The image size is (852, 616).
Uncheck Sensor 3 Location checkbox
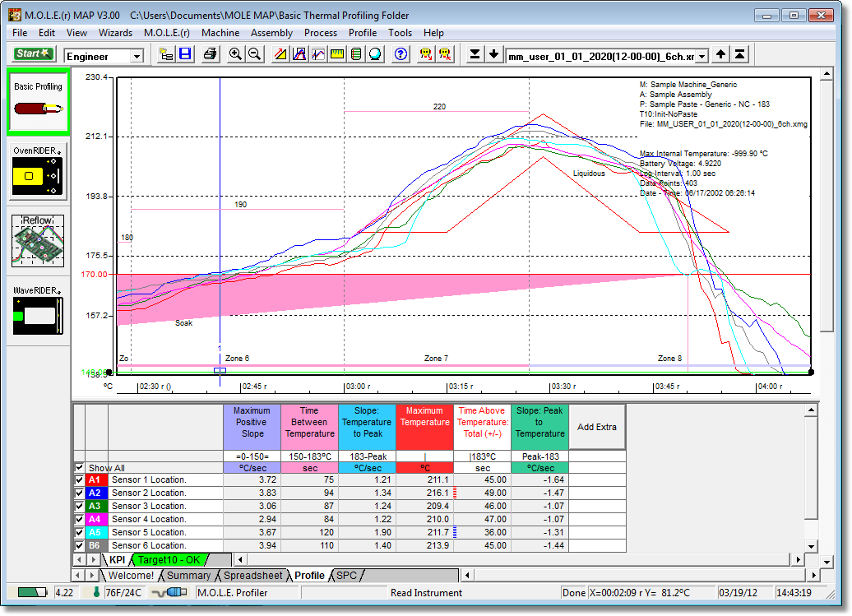pos(79,506)
